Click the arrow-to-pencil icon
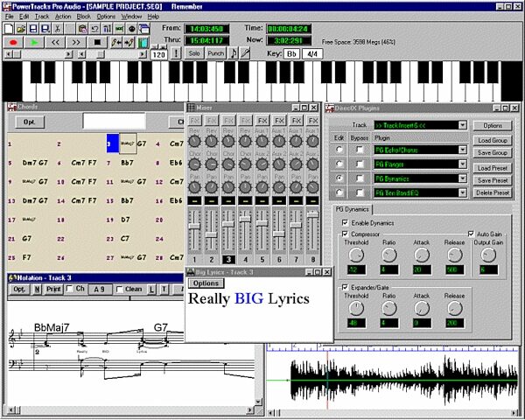Screen dimensions: 525x420 pyautogui.click(x=129, y=43)
